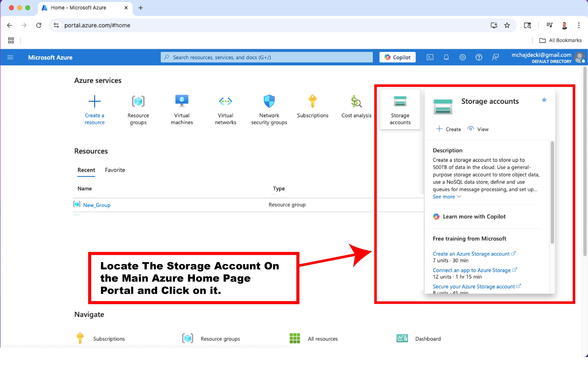Open Virtual networks service icon
This screenshot has width=588, height=368.
pyautogui.click(x=226, y=101)
